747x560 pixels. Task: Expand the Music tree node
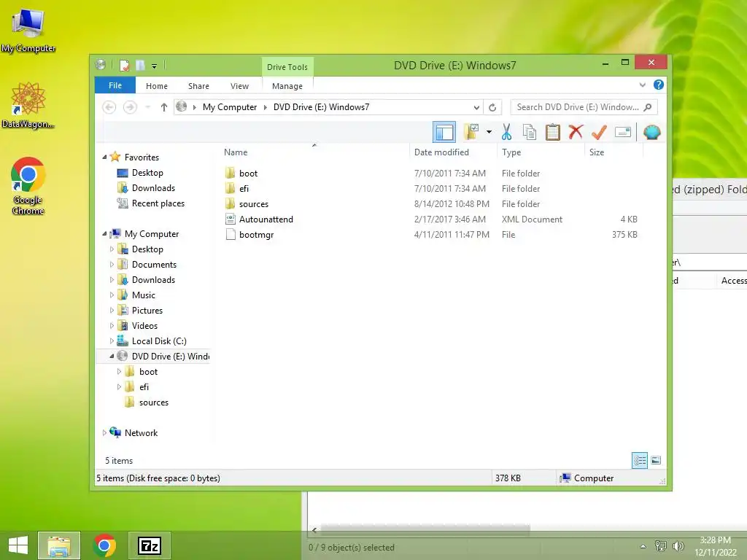coord(112,295)
